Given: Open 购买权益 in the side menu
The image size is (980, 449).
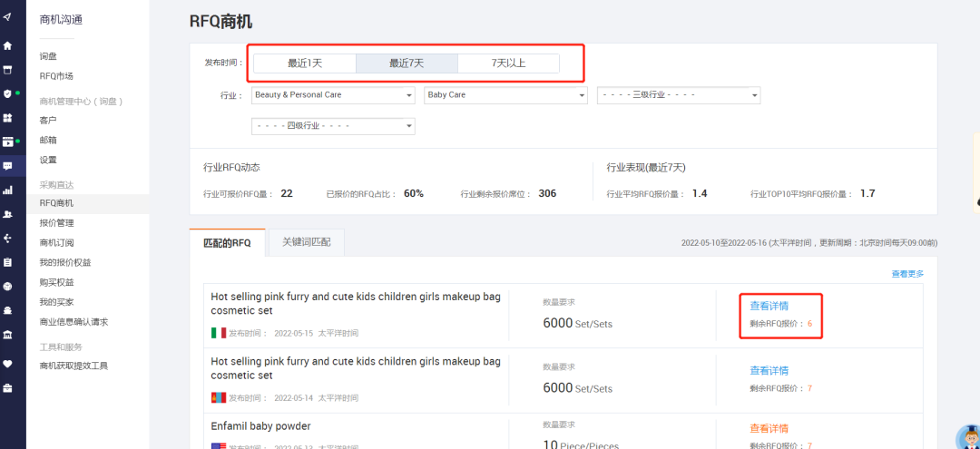Looking at the screenshot, I should (x=57, y=282).
